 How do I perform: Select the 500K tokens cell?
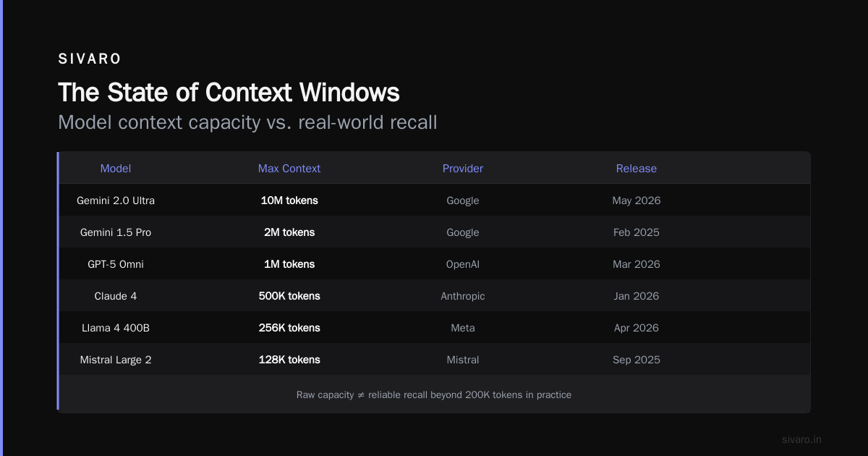point(289,296)
